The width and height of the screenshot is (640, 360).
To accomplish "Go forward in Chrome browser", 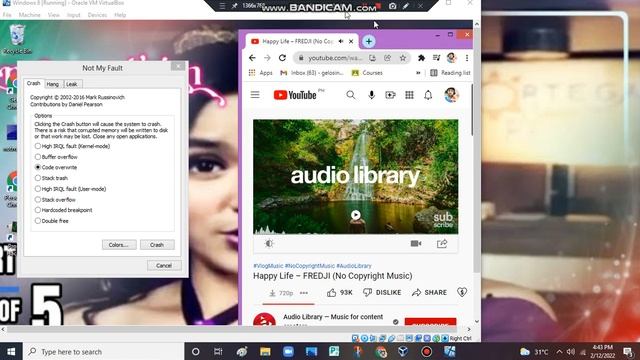I will pyautogui.click(x=267, y=58).
